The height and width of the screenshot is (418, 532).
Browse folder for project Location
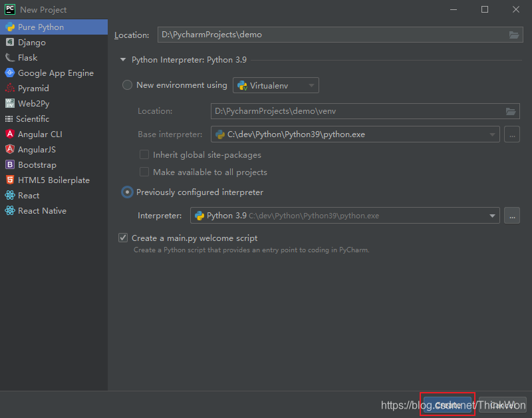513,35
